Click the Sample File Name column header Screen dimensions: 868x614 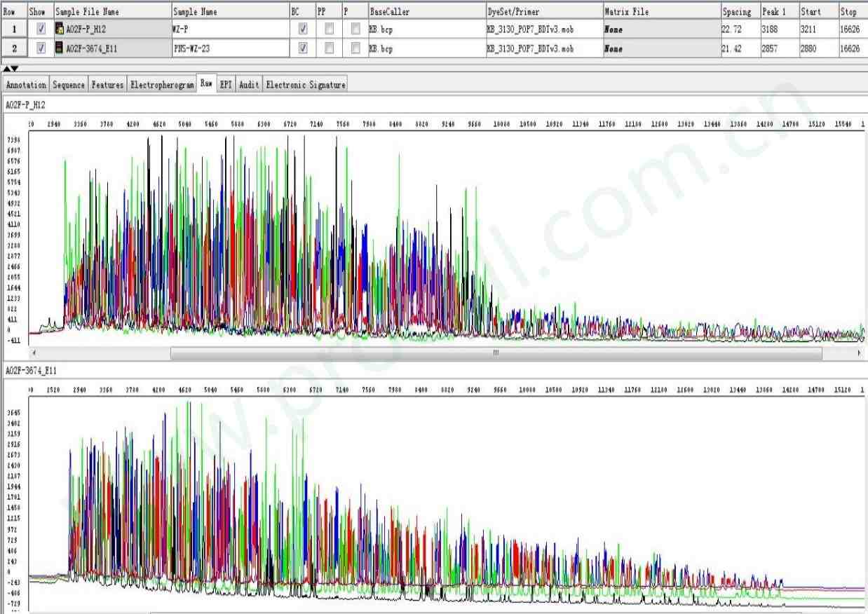111,12
